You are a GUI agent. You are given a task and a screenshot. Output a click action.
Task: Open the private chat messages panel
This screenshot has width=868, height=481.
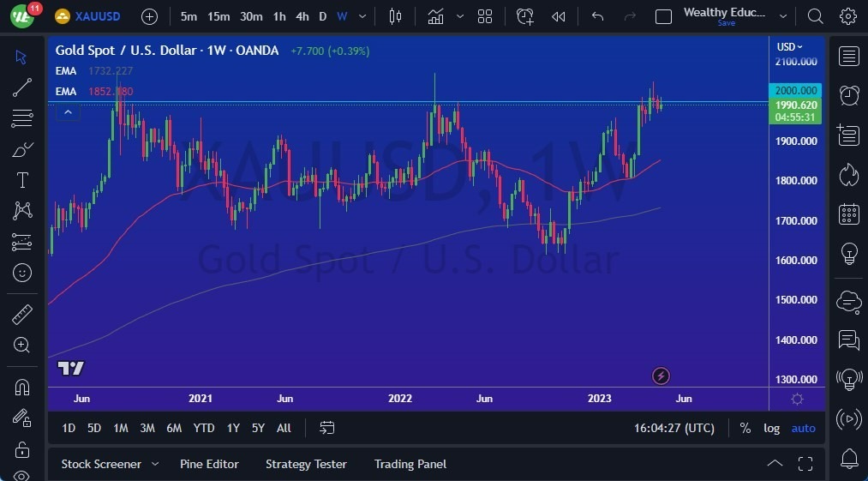click(x=848, y=340)
